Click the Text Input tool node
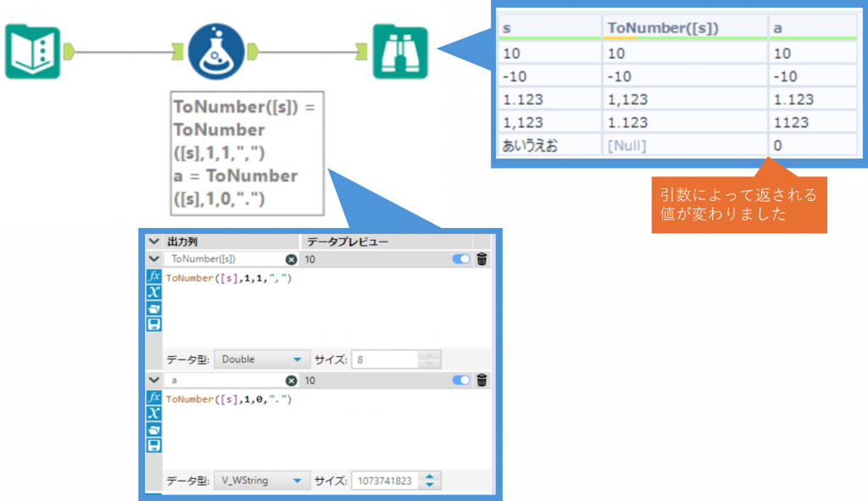 pos(32,53)
